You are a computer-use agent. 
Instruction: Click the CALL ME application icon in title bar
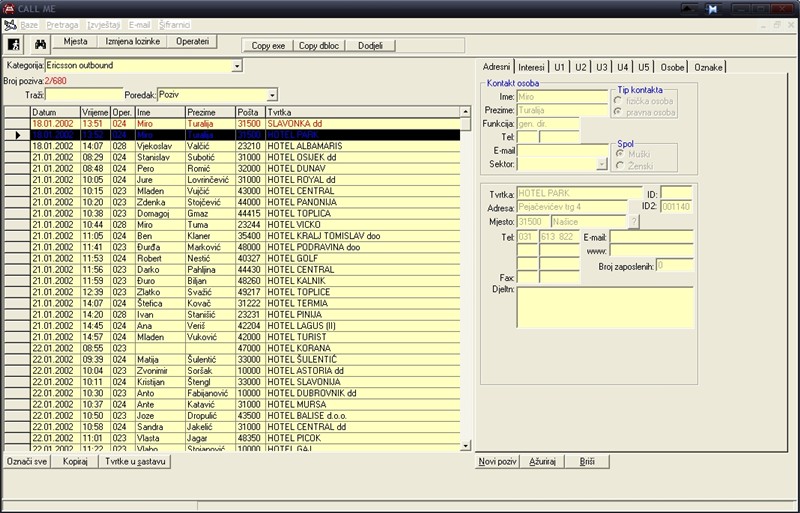click(9, 9)
